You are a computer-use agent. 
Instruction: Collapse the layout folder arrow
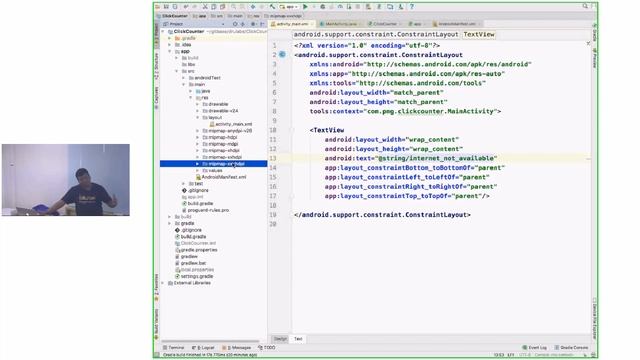pos(198,118)
